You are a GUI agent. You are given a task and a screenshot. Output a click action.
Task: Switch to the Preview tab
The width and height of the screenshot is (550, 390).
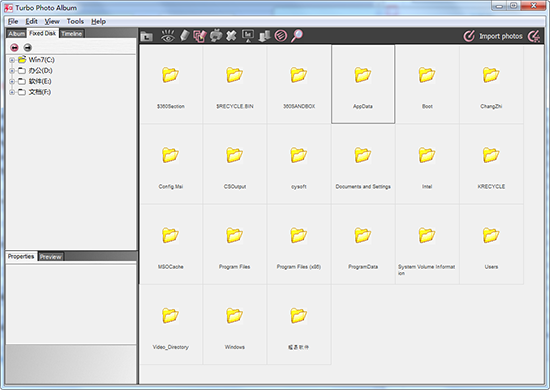tap(51, 257)
